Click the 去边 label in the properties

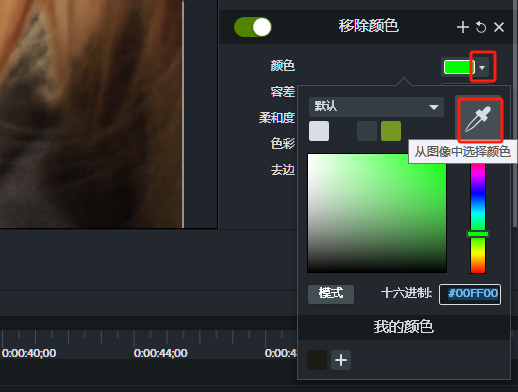point(283,170)
